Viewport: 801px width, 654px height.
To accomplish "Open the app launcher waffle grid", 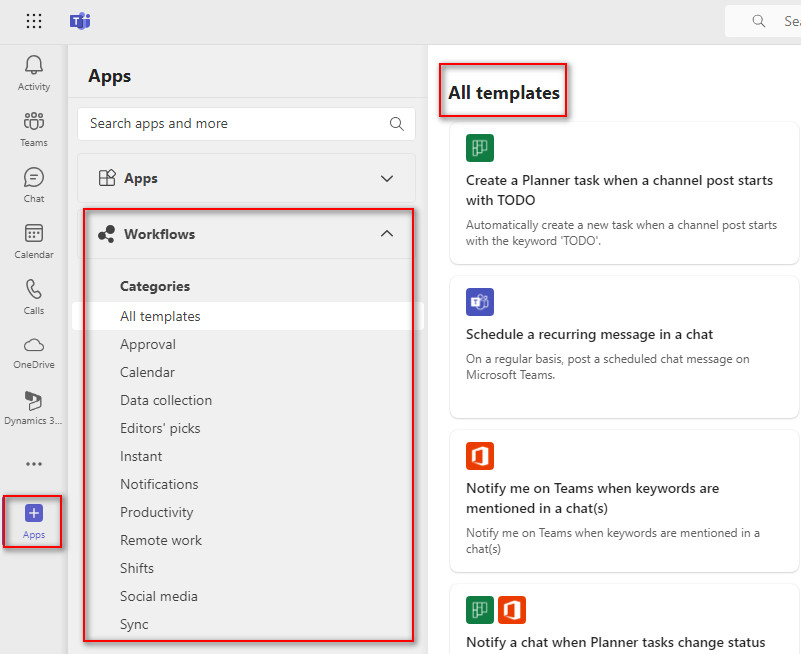I will [34, 21].
